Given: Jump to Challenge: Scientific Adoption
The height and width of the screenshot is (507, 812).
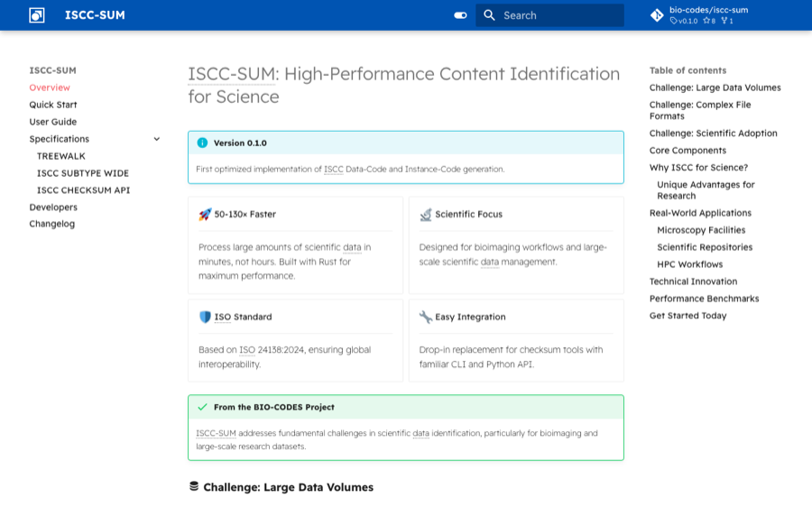Looking at the screenshot, I should (713, 134).
